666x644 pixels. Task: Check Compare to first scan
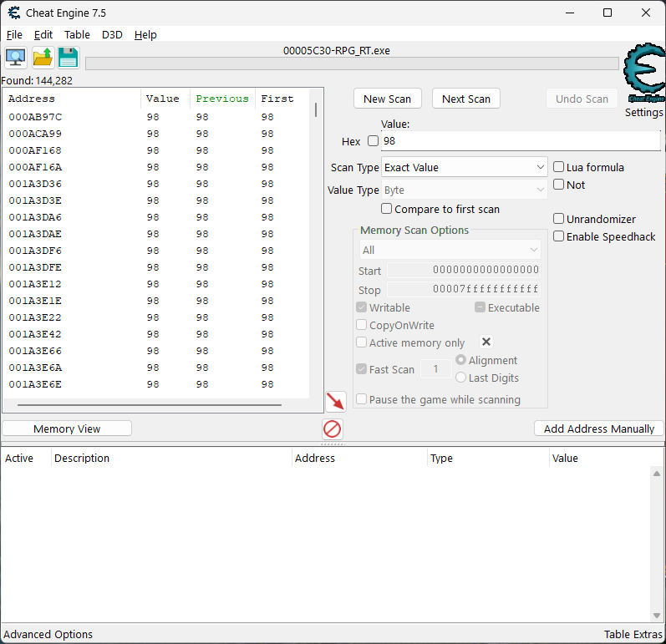pos(386,209)
